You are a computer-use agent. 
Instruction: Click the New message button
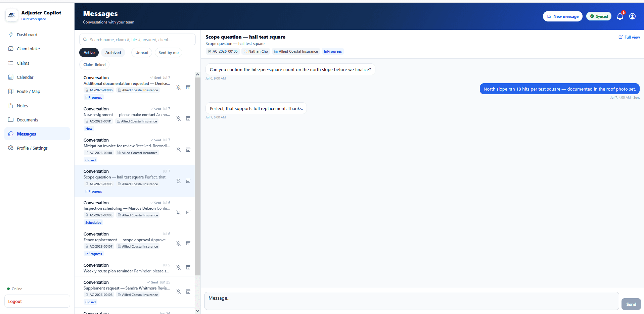point(563,16)
